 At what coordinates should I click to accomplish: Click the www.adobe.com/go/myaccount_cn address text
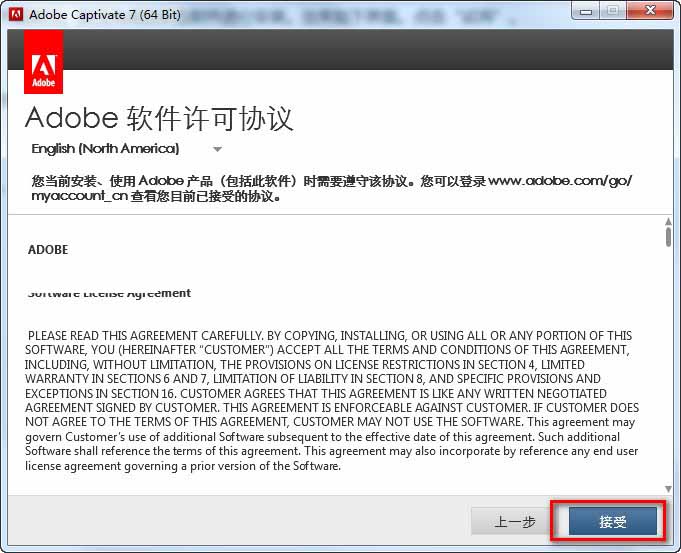[332, 188]
